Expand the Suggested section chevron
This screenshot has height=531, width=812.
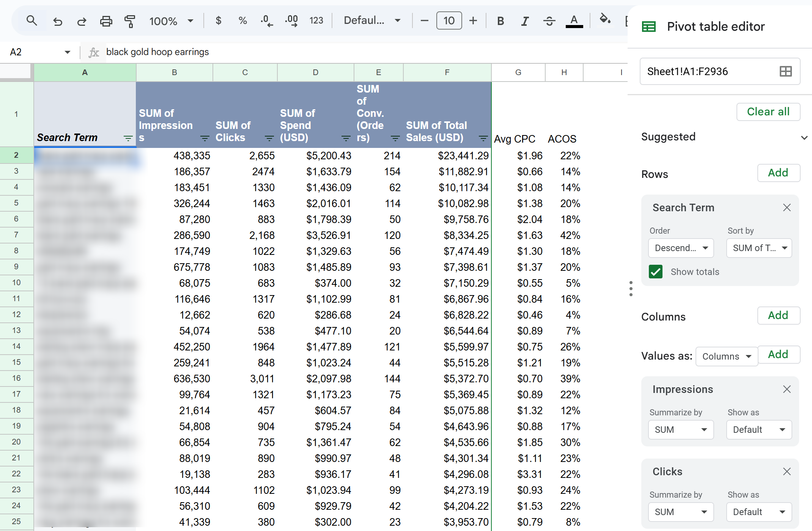pyautogui.click(x=804, y=137)
